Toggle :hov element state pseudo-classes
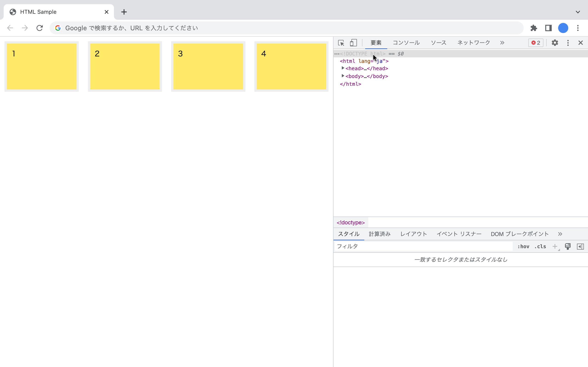588x367 pixels. 524,246
